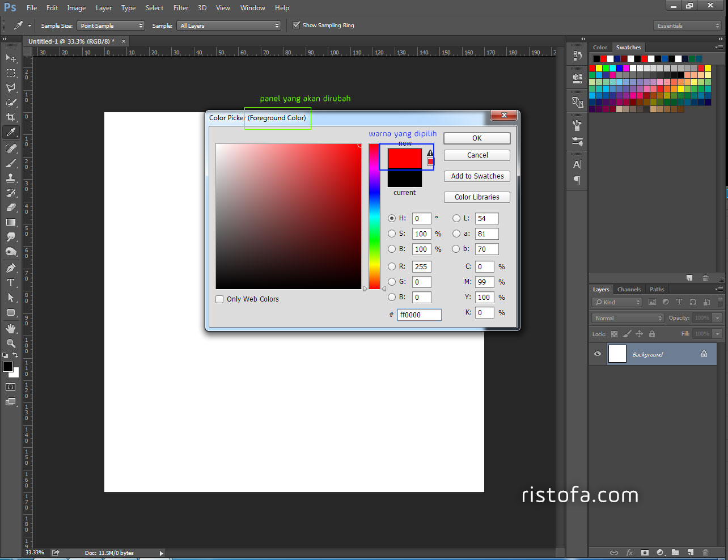Enable the Only Web Colors checkbox
Image resolution: width=728 pixels, height=560 pixels.
click(219, 299)
